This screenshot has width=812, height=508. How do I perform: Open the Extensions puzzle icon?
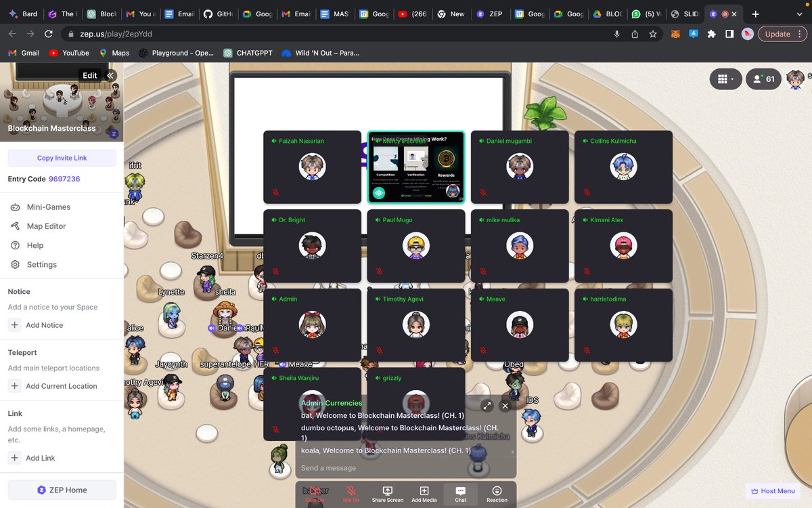[711, 34]
